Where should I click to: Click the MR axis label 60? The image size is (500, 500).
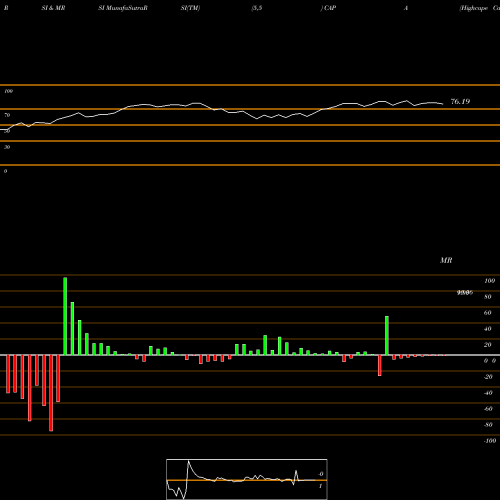click(x=487, y=313)
